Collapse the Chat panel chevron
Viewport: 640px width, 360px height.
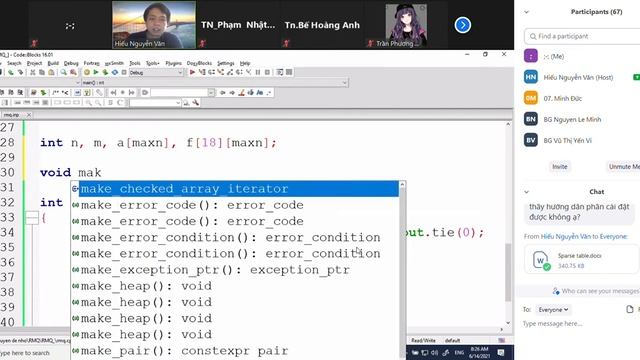coord(527,191)
